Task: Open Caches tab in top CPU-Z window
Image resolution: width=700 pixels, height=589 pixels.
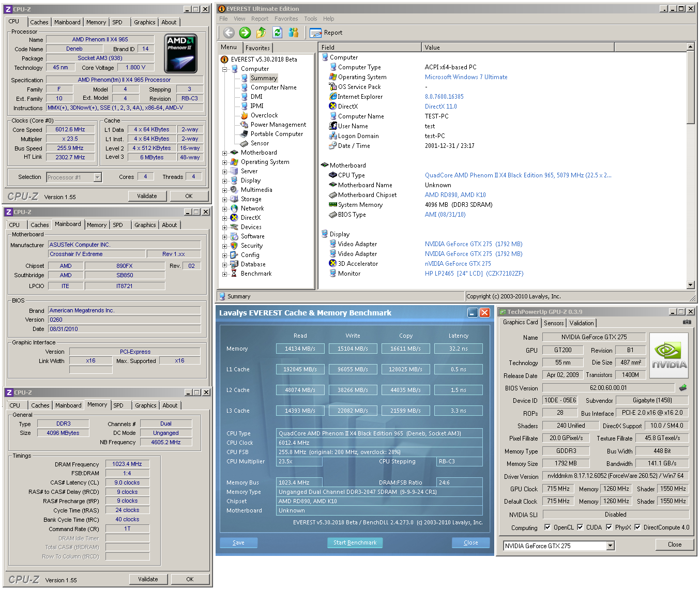Action: [x=39, y=22]
